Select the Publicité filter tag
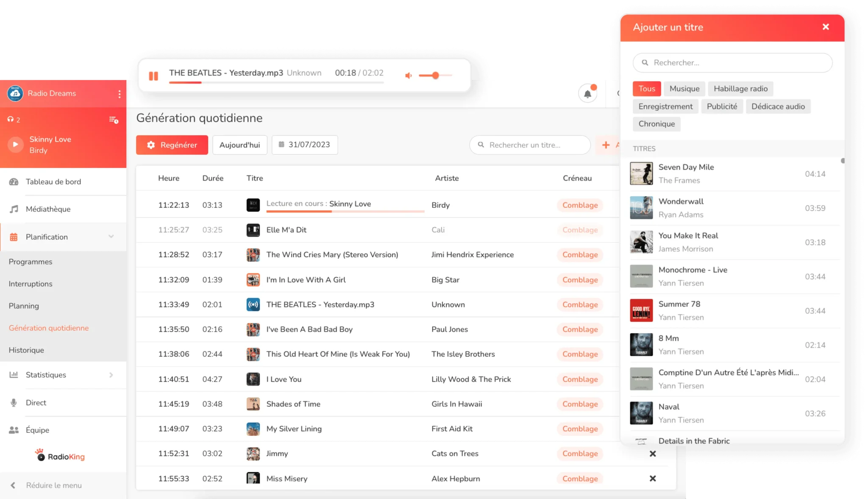Screen dimensions: 868x499 tap(722, 106)
